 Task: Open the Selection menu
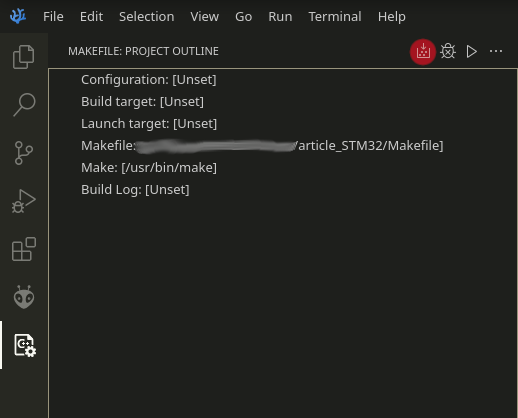[x=147, y=16]
